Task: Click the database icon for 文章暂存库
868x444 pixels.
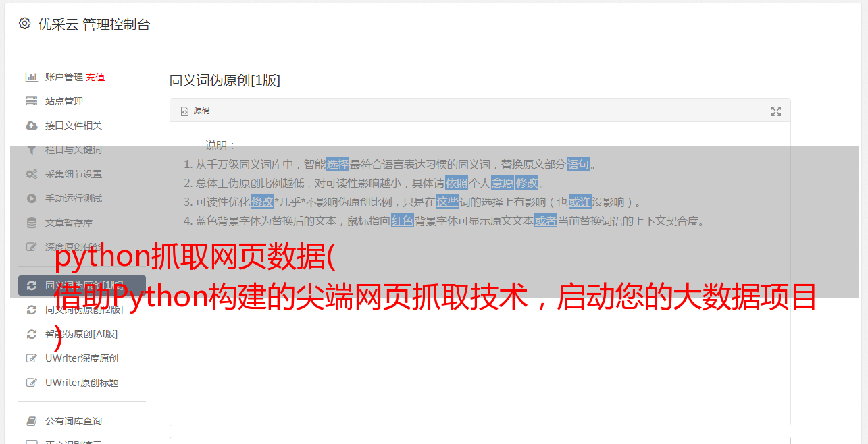Action: (31, 223)
